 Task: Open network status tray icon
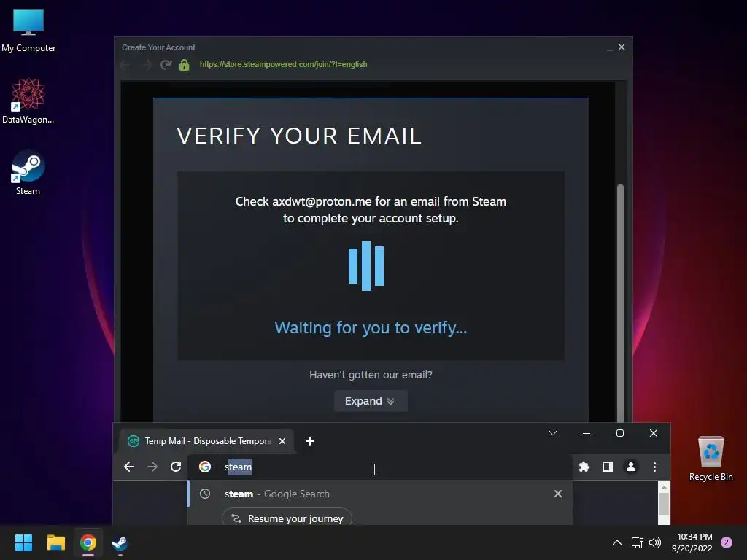(637, 542)
